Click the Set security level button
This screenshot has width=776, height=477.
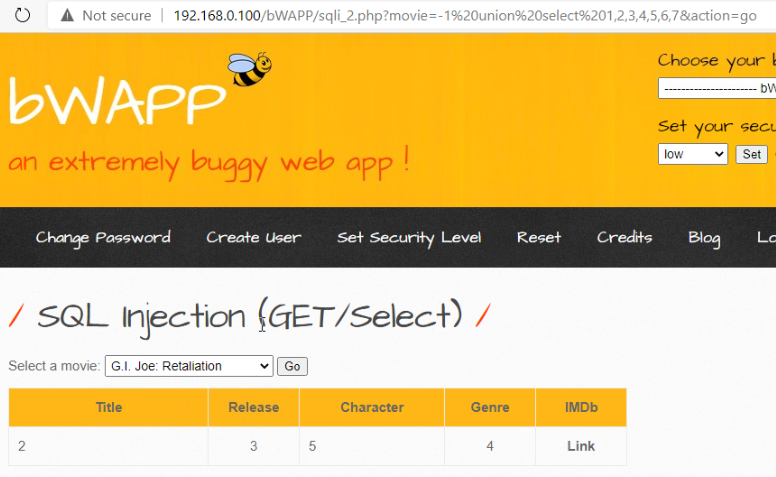(x=751, y=154)
